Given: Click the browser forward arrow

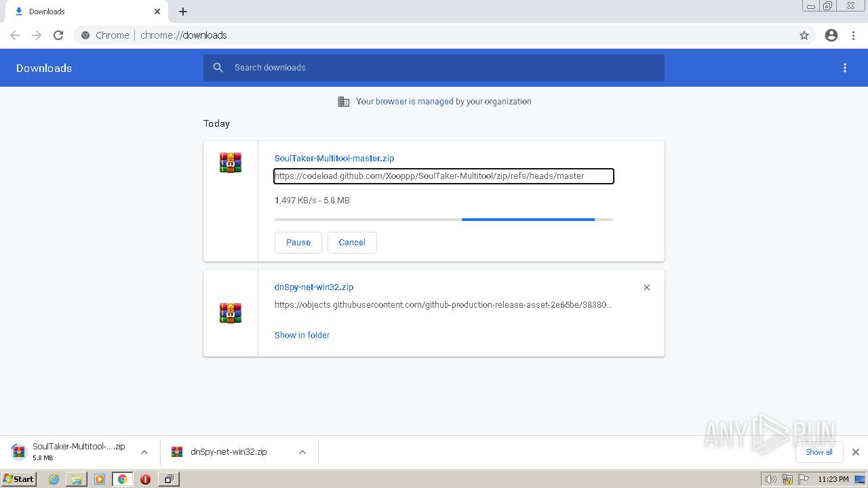Looking at the screenshot, I should pos(37,35).
